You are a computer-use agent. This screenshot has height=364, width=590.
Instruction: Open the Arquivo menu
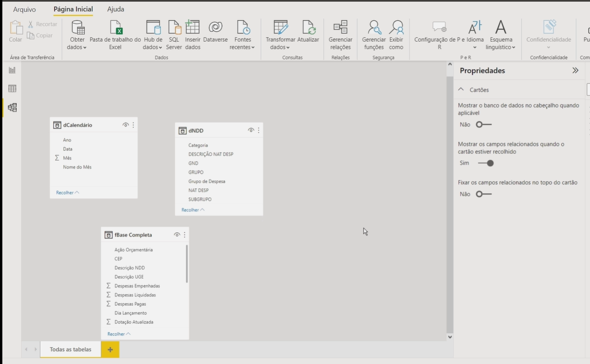(x=24, y=9)
